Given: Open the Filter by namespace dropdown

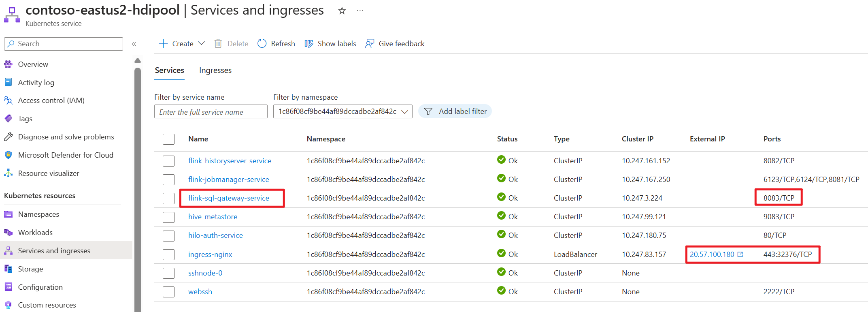Looking at the screenshot, I should tap(343, 111).
